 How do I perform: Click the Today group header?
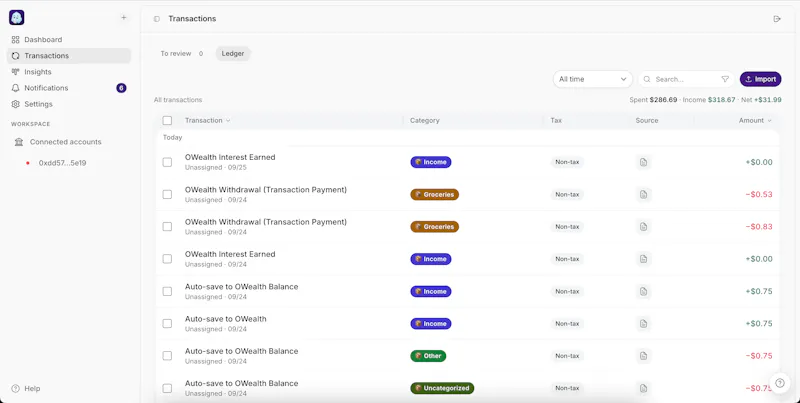pyautogui.click(x=172, y=137)
